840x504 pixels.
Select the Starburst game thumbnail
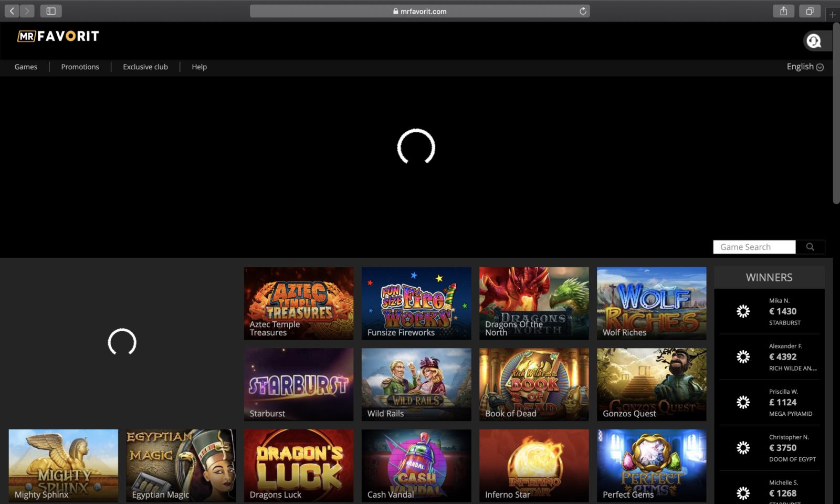click(298, 383)
